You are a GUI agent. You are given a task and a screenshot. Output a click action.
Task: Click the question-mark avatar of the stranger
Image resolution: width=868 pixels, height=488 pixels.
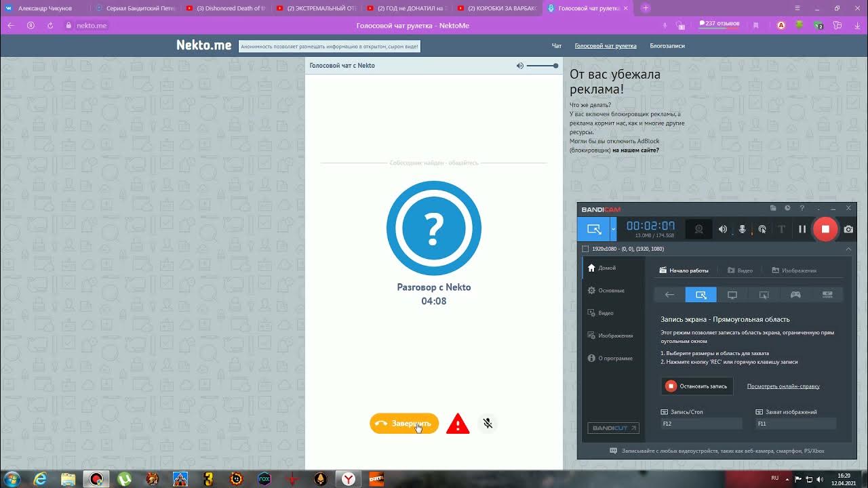[434, 228]
